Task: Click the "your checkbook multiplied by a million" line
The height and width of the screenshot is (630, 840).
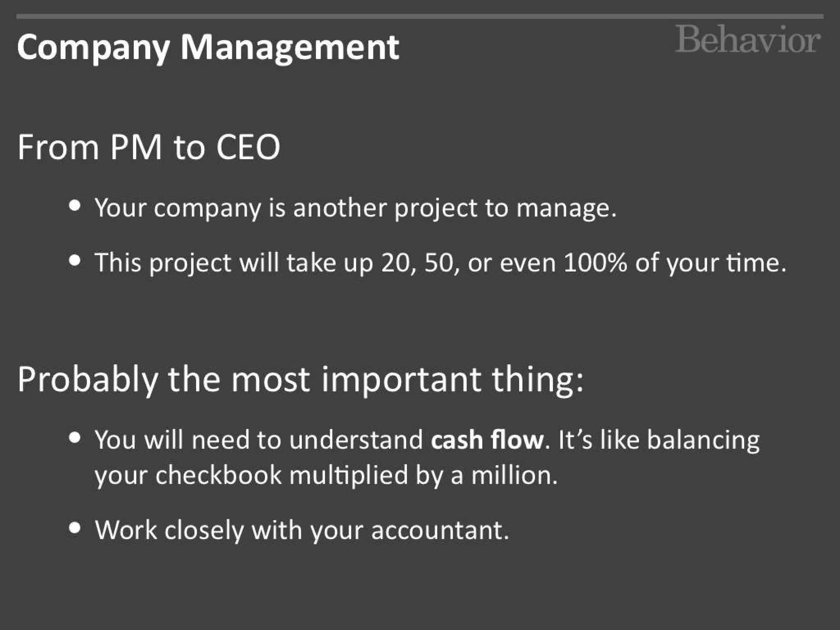Action: click(x=326, y=475)
